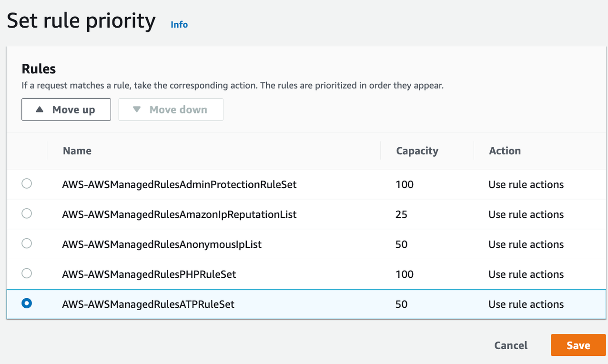Click the Move up button
608x364 pixels.
tap(66, 110)
